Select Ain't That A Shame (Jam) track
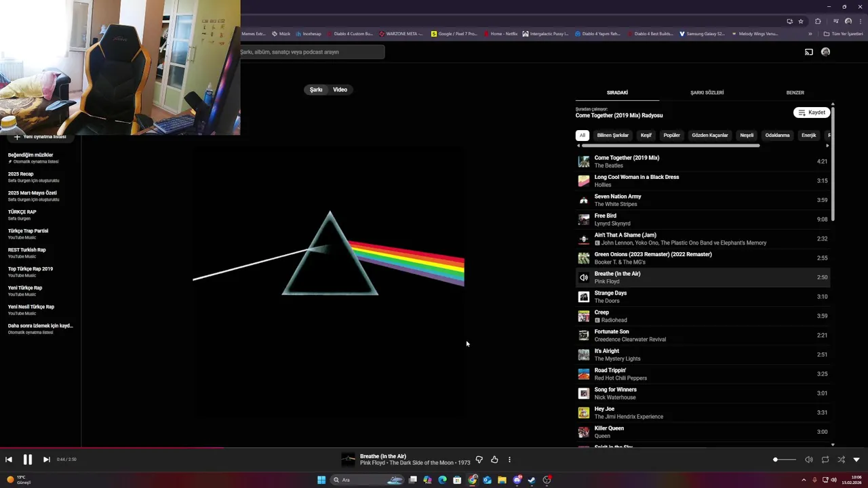The image size is (868, 488). click(x=703, y=239)
